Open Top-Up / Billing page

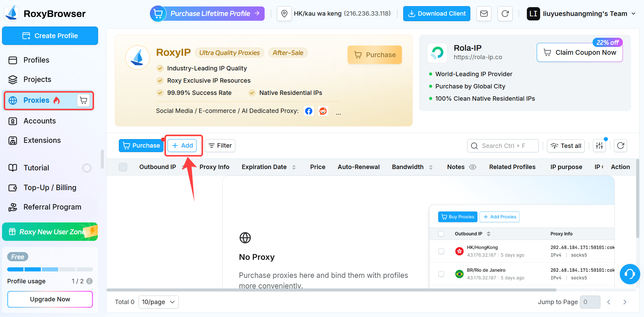click(x=50, y=188)
